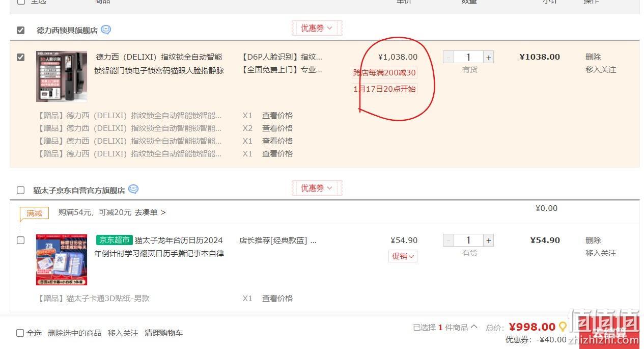Click the 满减 promotion tag
This screenshot has height=349, width=644.
34,213
